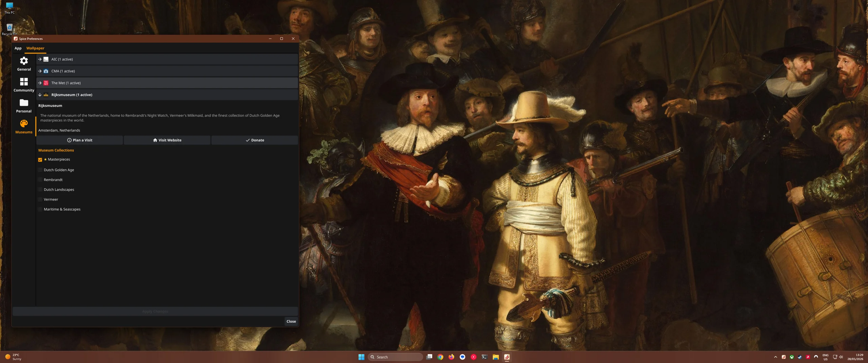Click the Amsterdam, Netherlands location text
The image size is (868, 363).
tap(59, 130)
